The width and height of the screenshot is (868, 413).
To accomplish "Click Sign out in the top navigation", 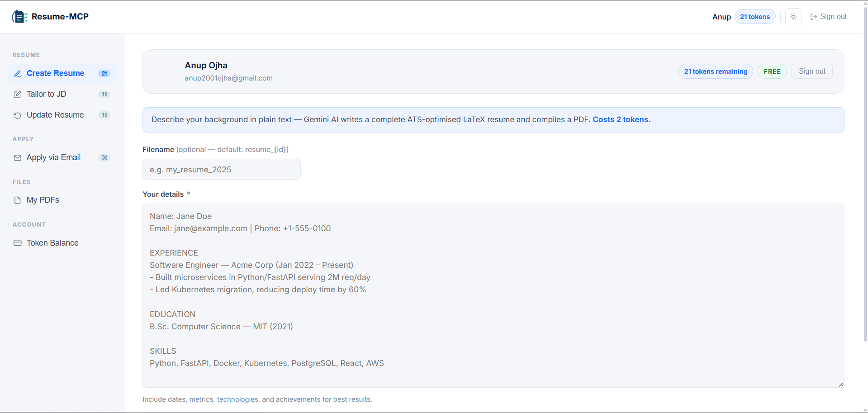I will [x=834, y=16].
